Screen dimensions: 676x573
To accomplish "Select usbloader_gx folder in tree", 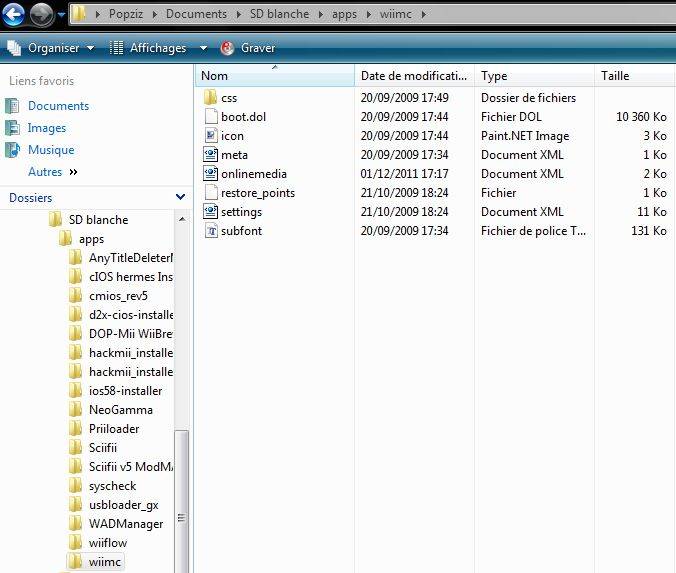I will pos(123,505).
